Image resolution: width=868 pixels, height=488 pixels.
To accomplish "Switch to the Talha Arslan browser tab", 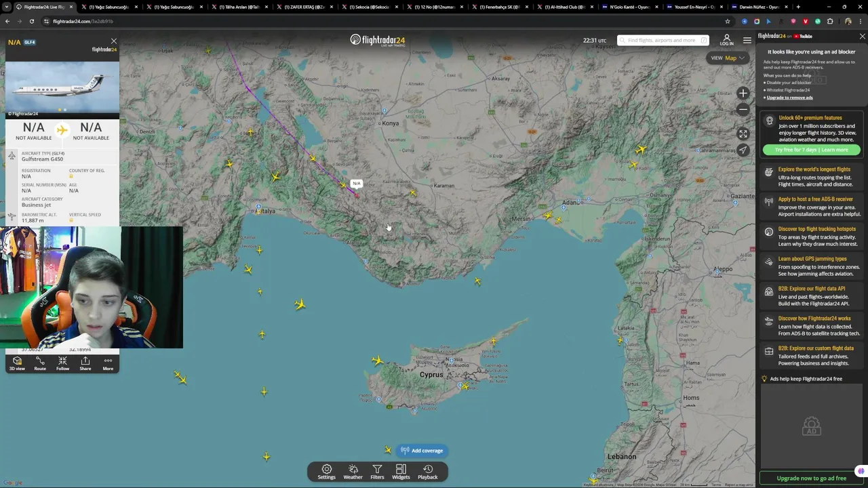I will 239,7.
